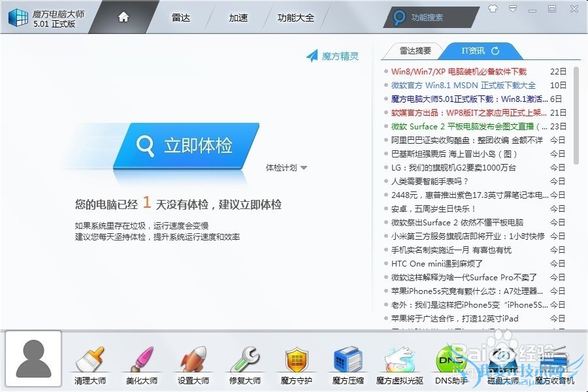Open 软媒官方出品 WP8版IT之家 news item

tap(470, 112)
